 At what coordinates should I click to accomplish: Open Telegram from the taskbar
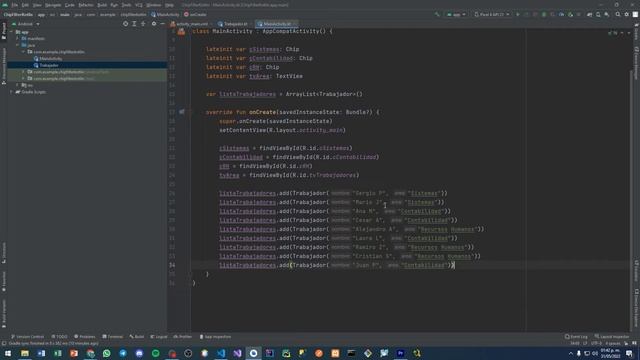123,353
